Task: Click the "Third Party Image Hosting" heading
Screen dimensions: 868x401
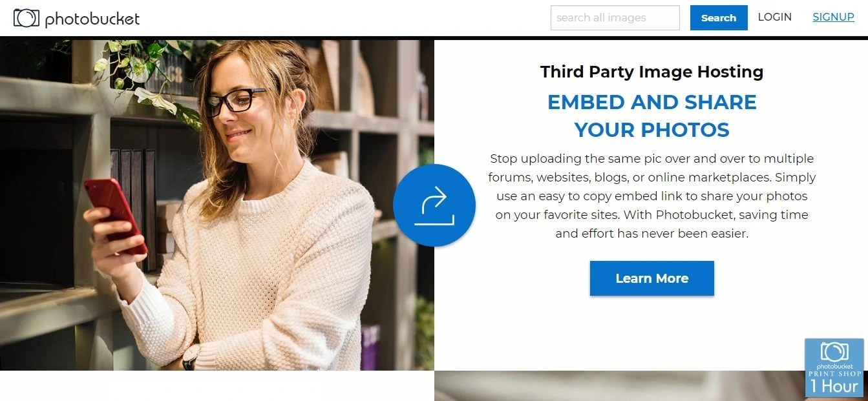Action: pyautogui.click(x=651, y=72)
